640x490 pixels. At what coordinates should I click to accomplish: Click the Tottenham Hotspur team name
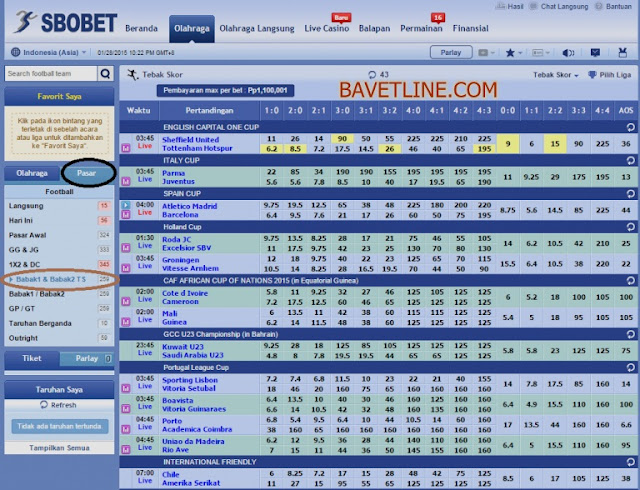tap(197, 148)
